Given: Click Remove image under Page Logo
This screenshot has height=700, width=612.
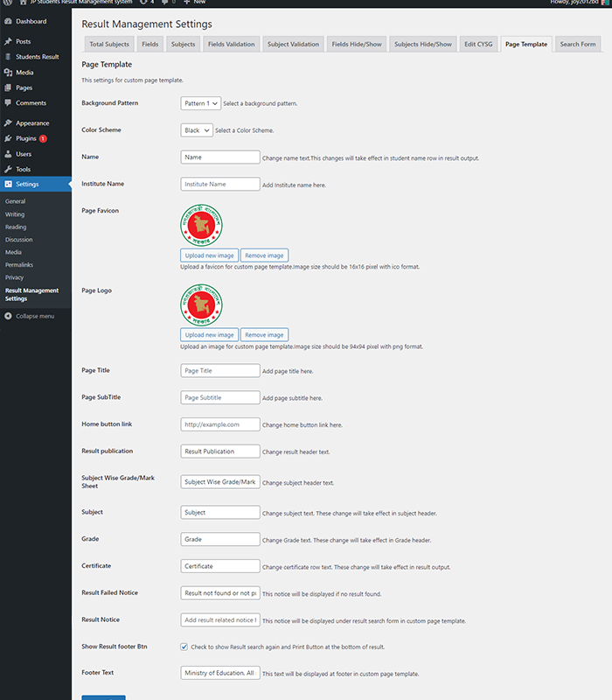Looking at the screenshot, I should (264, 335).
